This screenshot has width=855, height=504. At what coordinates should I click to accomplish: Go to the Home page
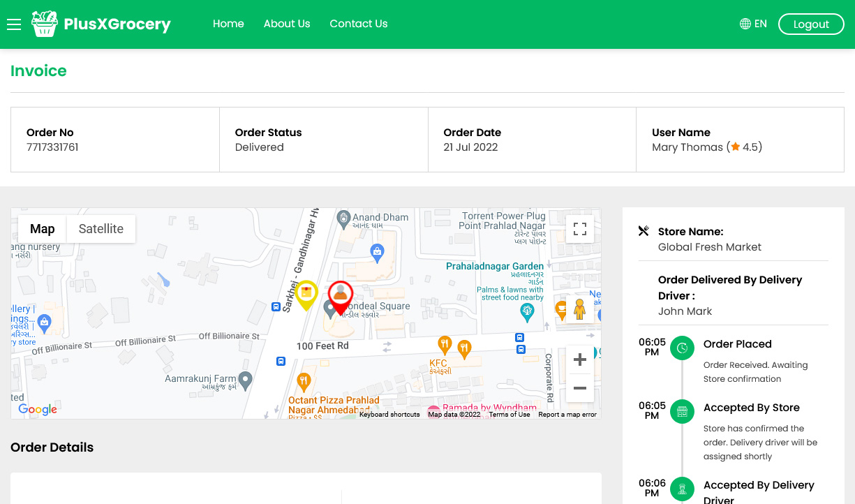coord(228,24)
